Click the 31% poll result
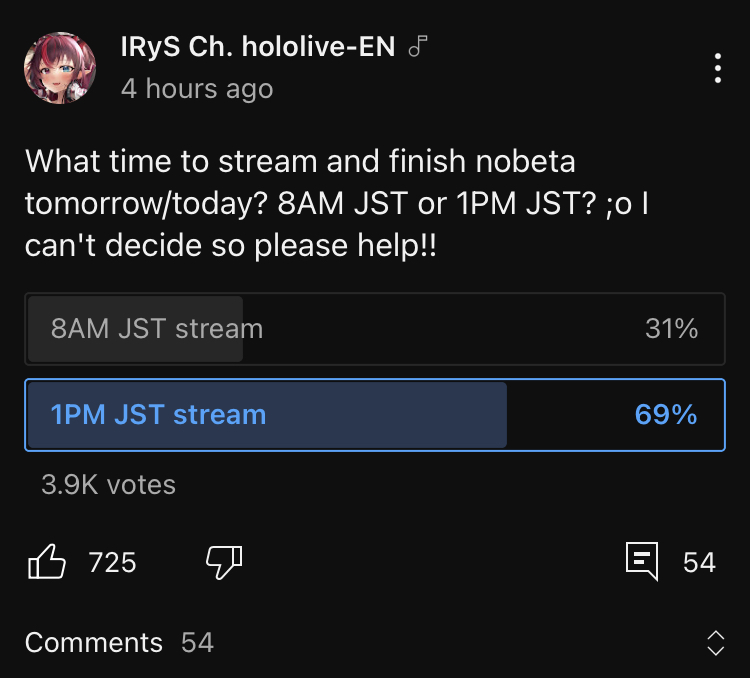The width and height of the screenshot is (750, 678). click(671, 329)
